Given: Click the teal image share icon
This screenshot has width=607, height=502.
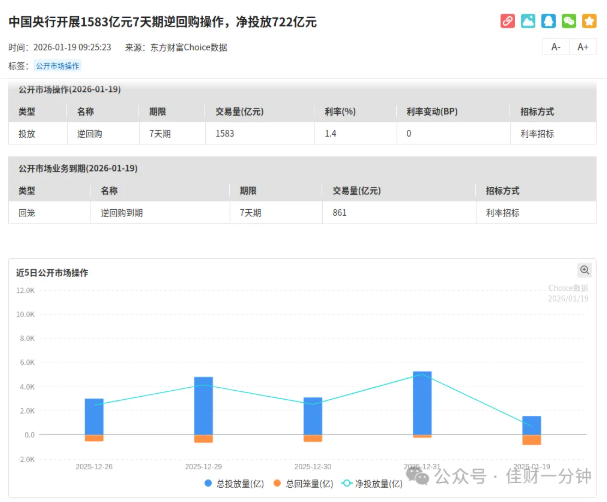Looking at the screenshot, I should pos(528,21).
